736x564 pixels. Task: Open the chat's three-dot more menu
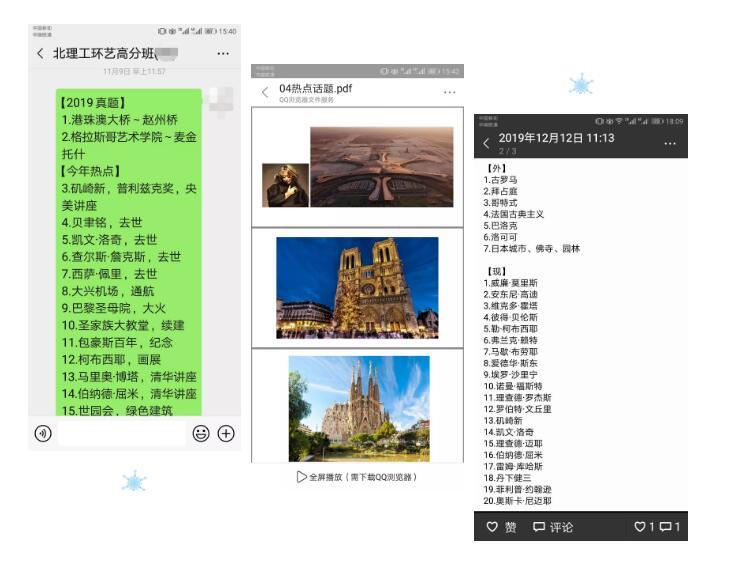click(x=223, y=53)
